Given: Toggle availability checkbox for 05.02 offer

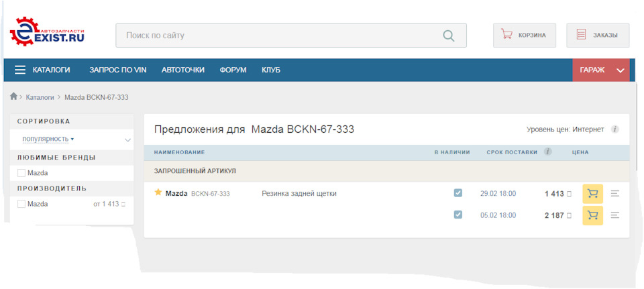Looking at the screenshot, I should (458, 215).
